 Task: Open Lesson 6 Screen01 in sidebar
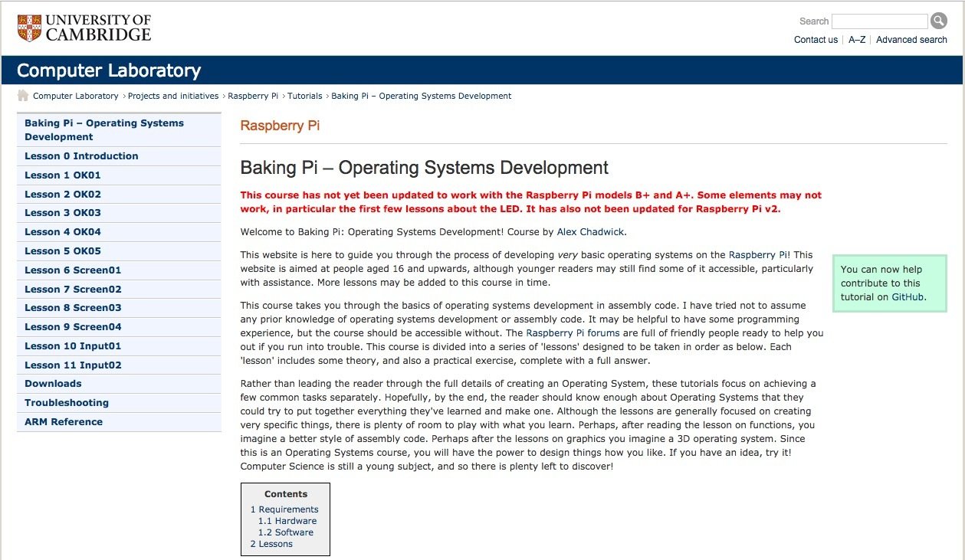click(x=119, y=270)
